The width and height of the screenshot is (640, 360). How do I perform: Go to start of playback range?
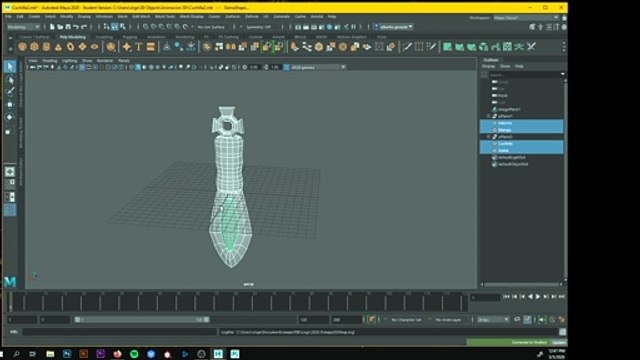click(x=507, y=297)
